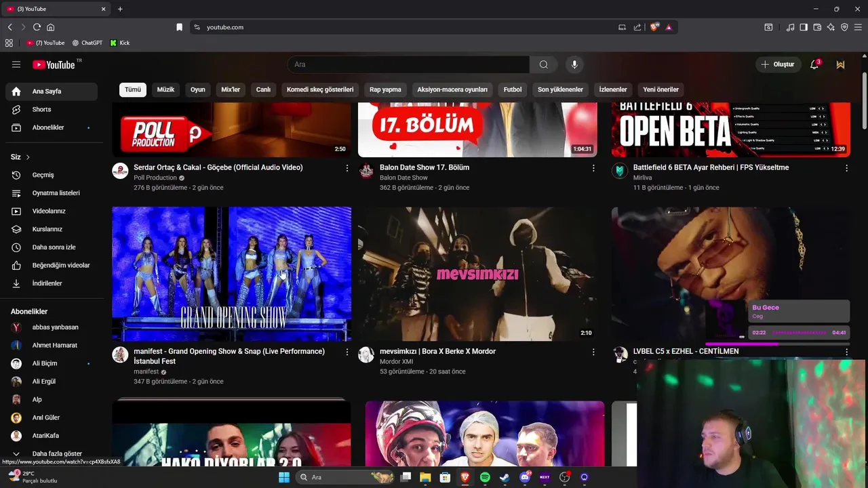Image resolution: width=868 pixels, height=488 pixels.
Task: Open Daha sonra izle list
Action: (52, 247)
